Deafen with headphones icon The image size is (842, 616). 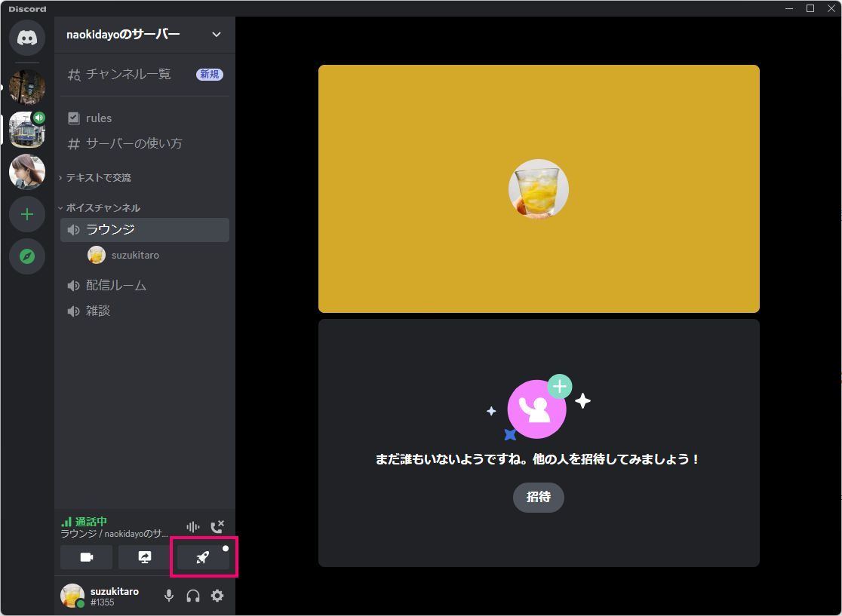click(193, 596)
